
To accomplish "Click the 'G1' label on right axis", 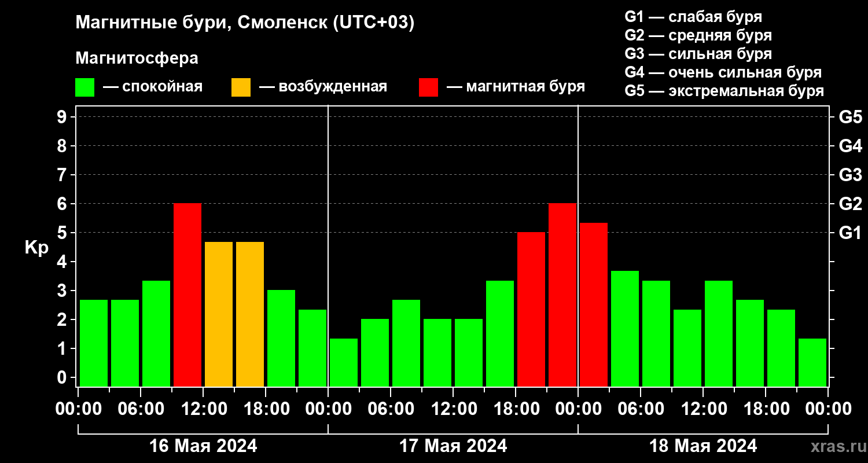I will pos(850,233).
